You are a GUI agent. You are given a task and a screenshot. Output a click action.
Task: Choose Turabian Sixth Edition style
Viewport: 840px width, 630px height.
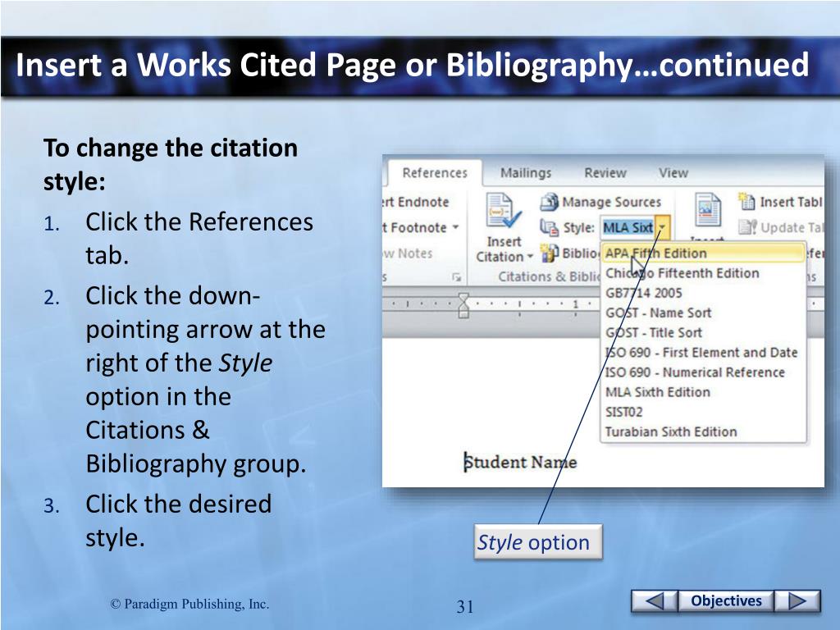tap(703, 431)
